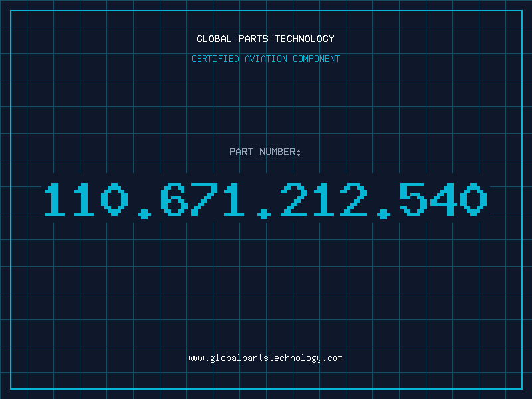Click the PART NUMBER: label

265,152
